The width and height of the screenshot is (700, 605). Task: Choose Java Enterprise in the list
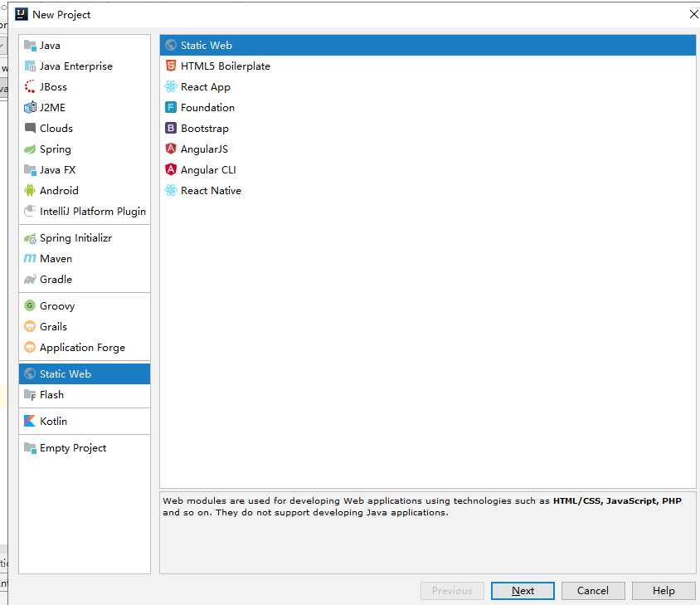tap(85, 66)
